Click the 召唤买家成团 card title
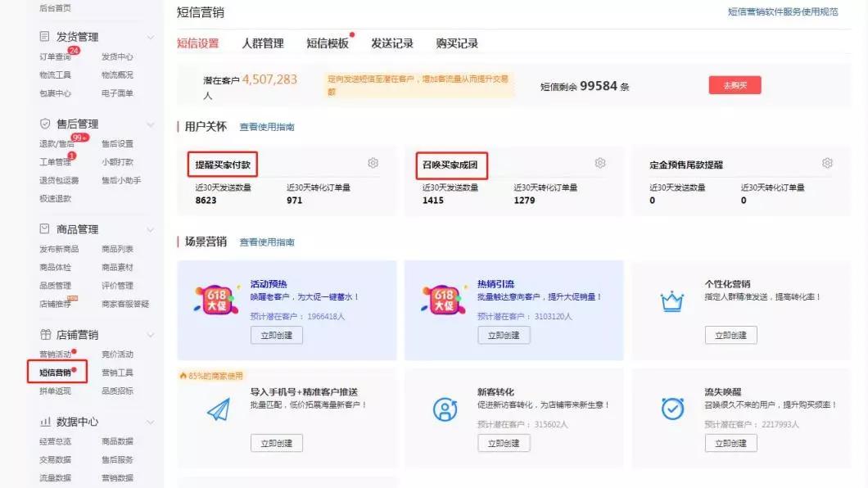The height and width of the screenshot is (488, 868). pyautogui.click(x=450, y=165)
